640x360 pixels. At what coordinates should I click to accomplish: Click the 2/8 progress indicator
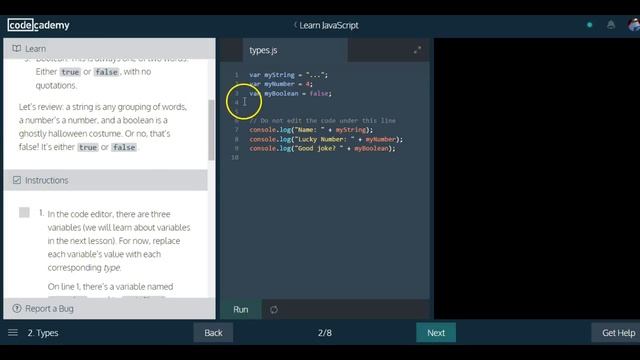tap(325, 333)
